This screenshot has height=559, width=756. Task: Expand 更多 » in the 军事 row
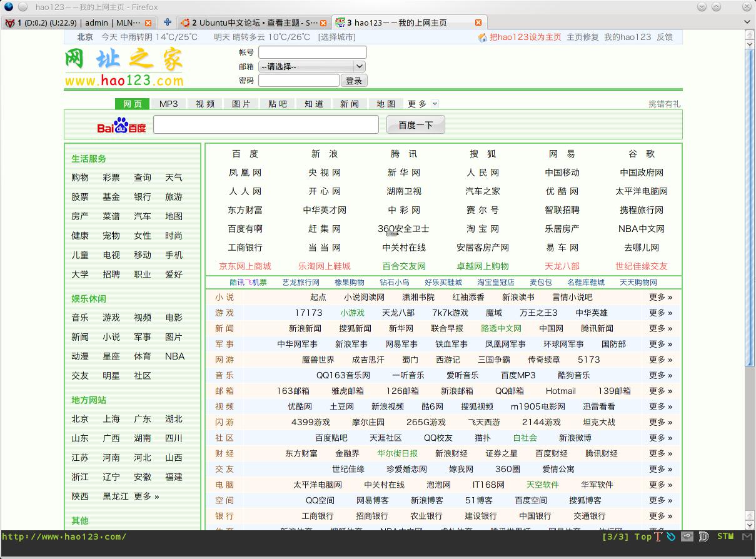pos(661,344)
